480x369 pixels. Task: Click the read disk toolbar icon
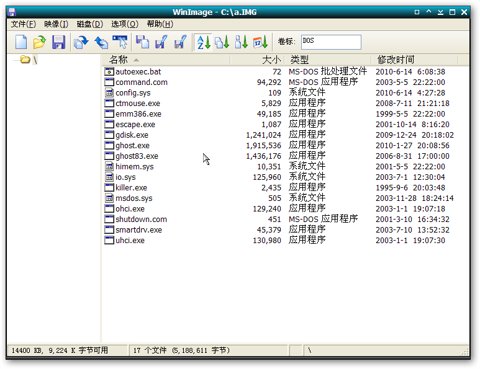point(81,42)
